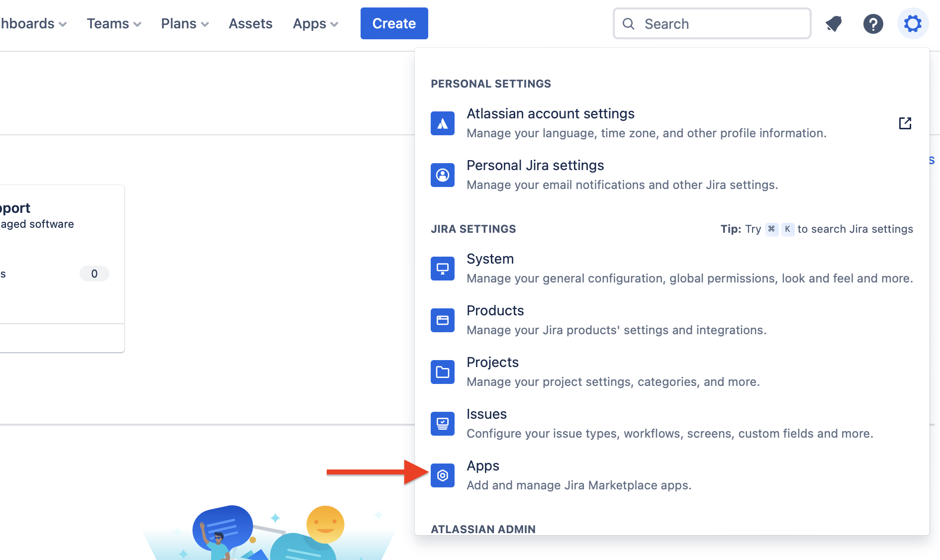Screen dimensions: 940x560
Task: Click the settings gear icon
Action: click(913, 24)
